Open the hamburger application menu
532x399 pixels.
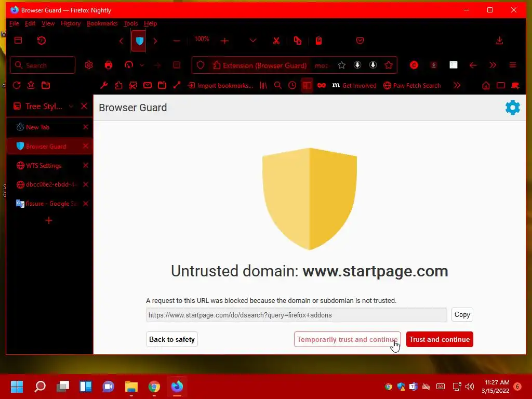pyautogui.click(x=513, y=65)
